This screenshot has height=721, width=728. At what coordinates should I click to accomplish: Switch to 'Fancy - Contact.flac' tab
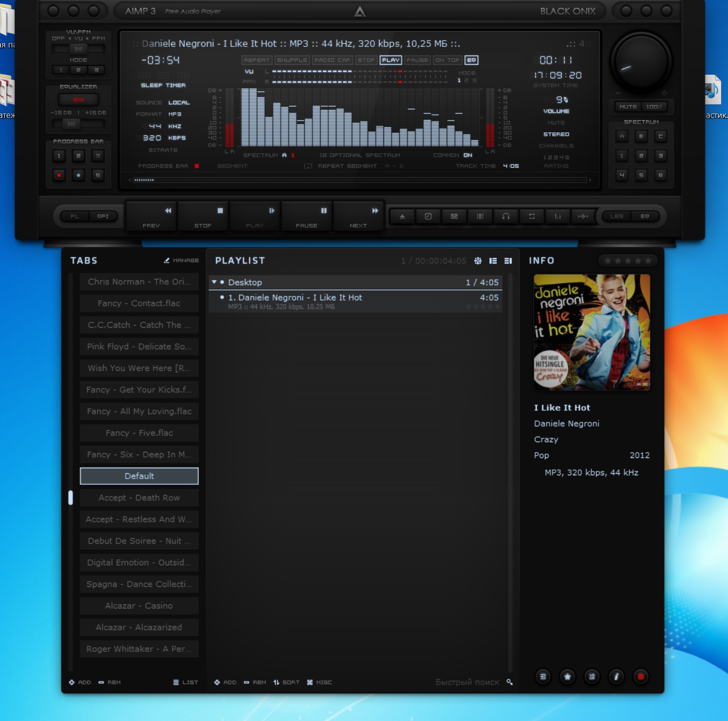(x=139, y=303)
